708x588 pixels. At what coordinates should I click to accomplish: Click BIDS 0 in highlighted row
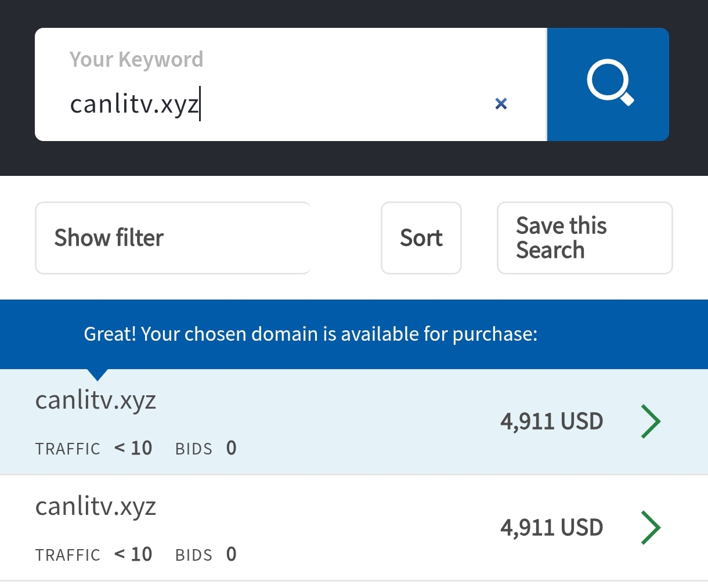(206, 448)
